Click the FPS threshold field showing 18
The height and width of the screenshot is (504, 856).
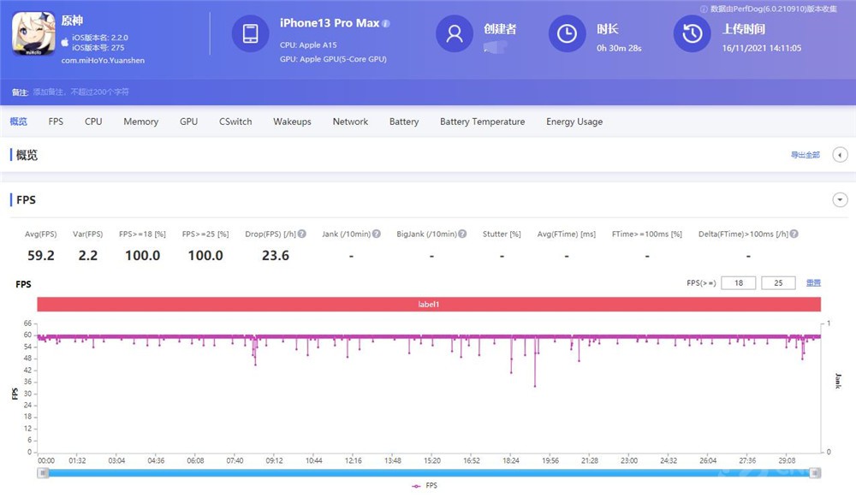(x=739, y=282)
